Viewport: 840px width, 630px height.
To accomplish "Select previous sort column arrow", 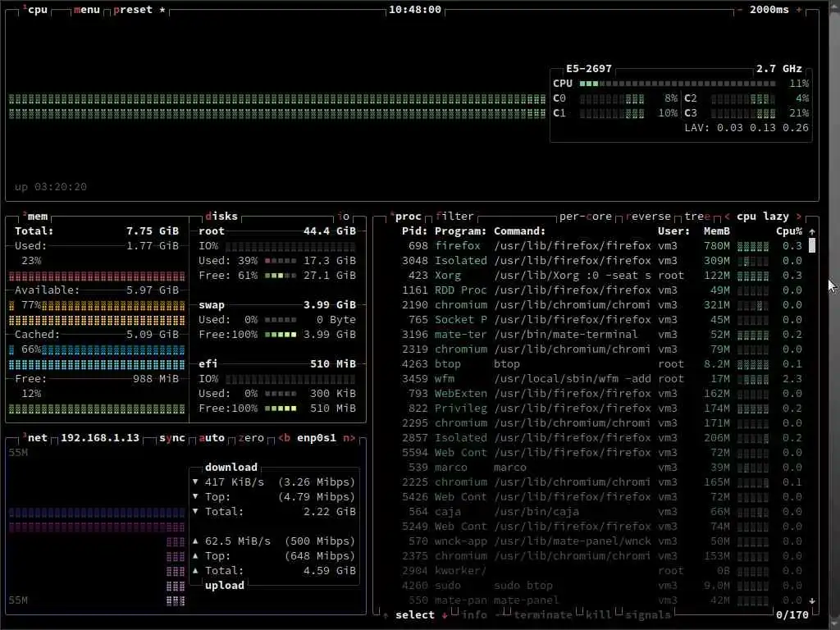I will (727, 217).
